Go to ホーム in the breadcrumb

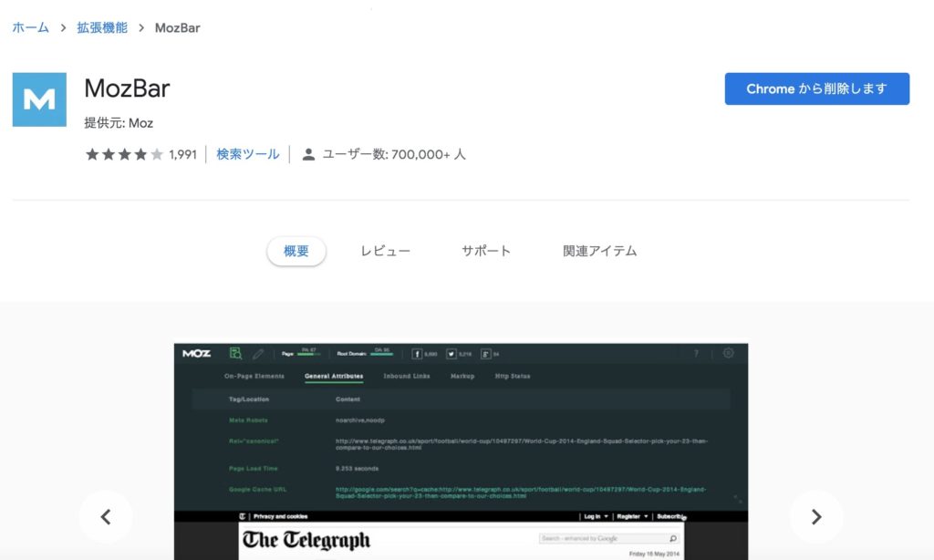coord(30,28)
